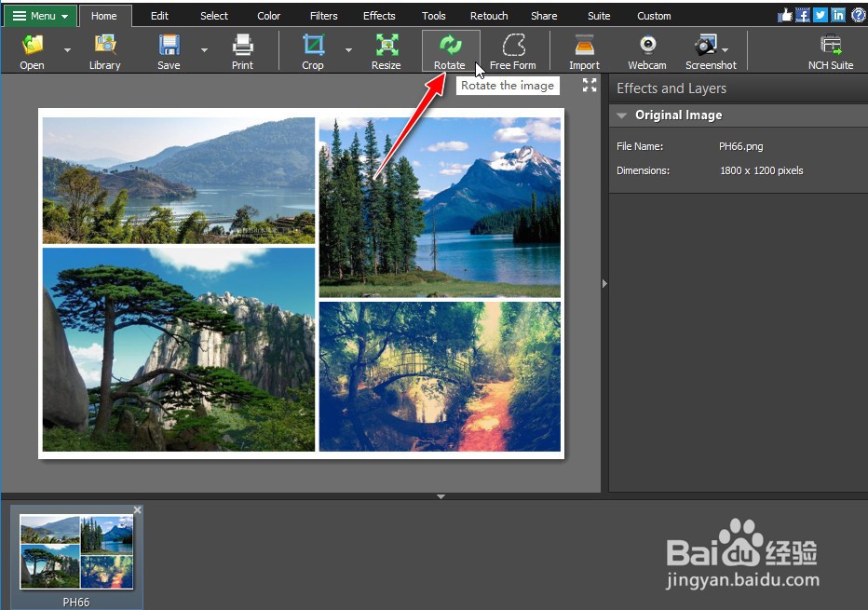The height and width of the screenshot is (610, 868).
Task: Click the PH66.png file name
Action: tap(740, 146)
